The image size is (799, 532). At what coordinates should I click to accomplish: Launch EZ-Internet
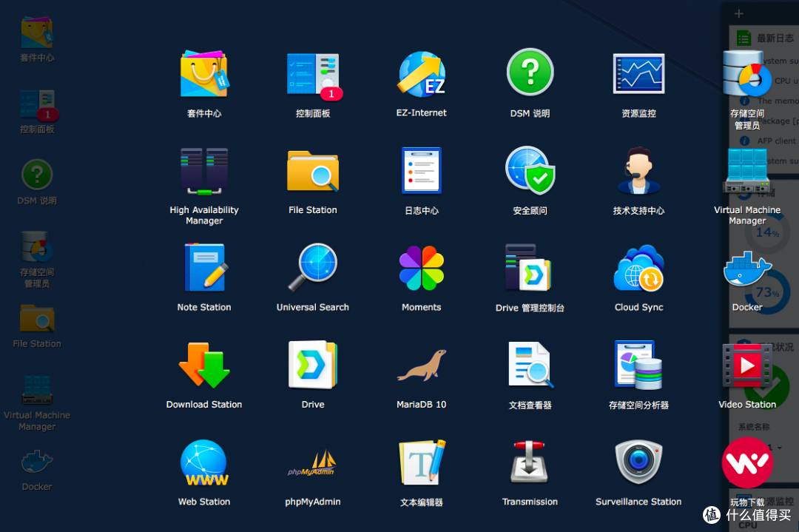pos(422,75)
